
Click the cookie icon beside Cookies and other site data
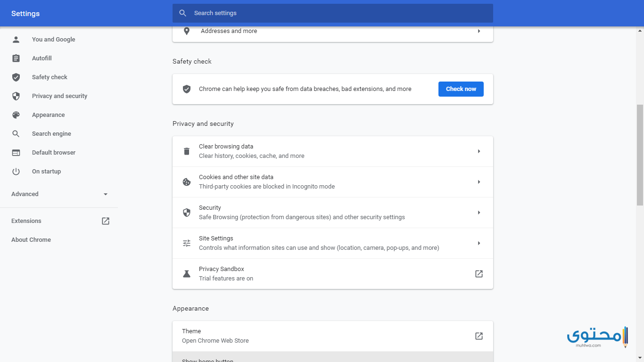click(187, 182)
